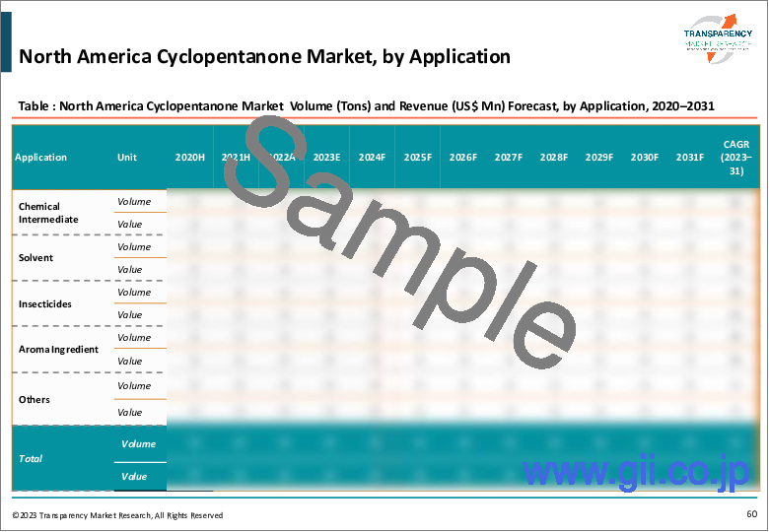Click Value unit in Chemical Intermediate row
Screen dimensions: 769x532
coord(129,224)
